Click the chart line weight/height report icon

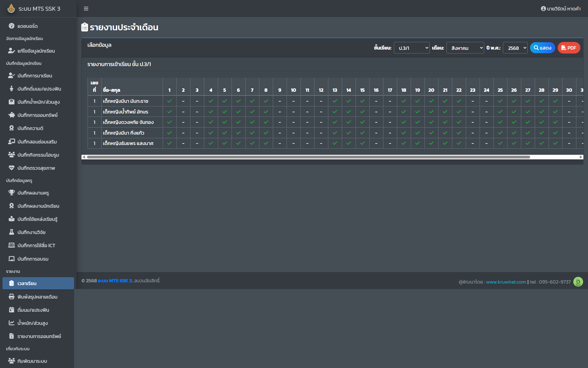tap(11, 323)
